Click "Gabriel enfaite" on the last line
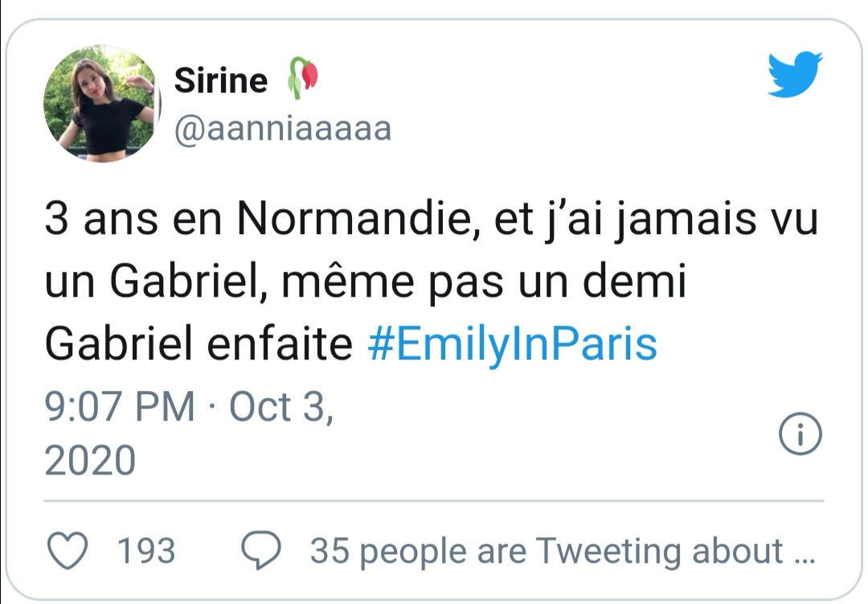The image size is (868, 604). pyautogui.click(x=199, y=344)
